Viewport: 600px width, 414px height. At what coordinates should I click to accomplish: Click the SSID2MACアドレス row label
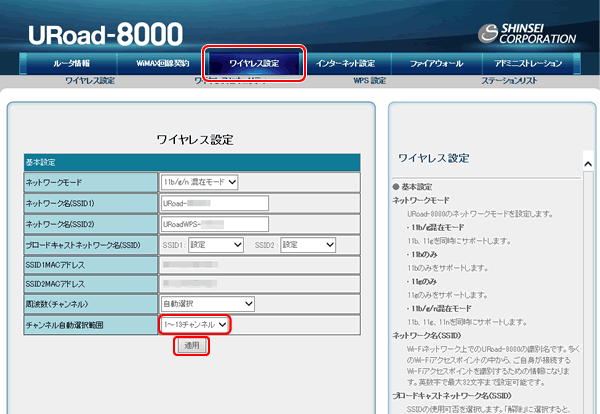91,284
